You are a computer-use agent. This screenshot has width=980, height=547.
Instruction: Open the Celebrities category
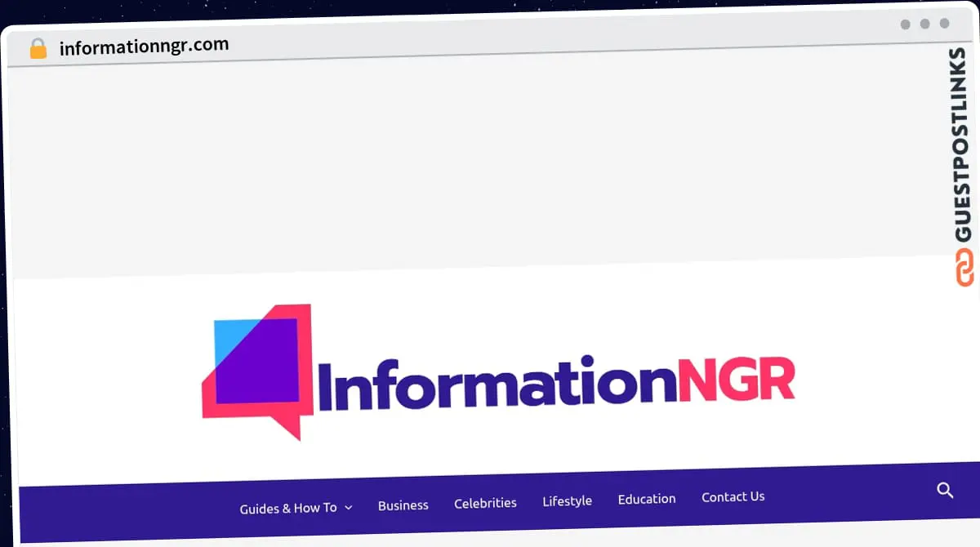point(485,503)
